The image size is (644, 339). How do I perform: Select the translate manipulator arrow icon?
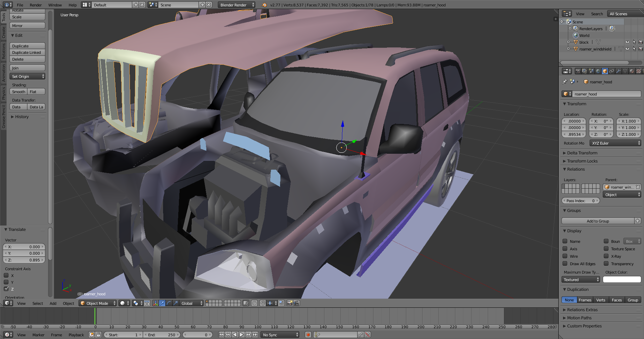162,303
